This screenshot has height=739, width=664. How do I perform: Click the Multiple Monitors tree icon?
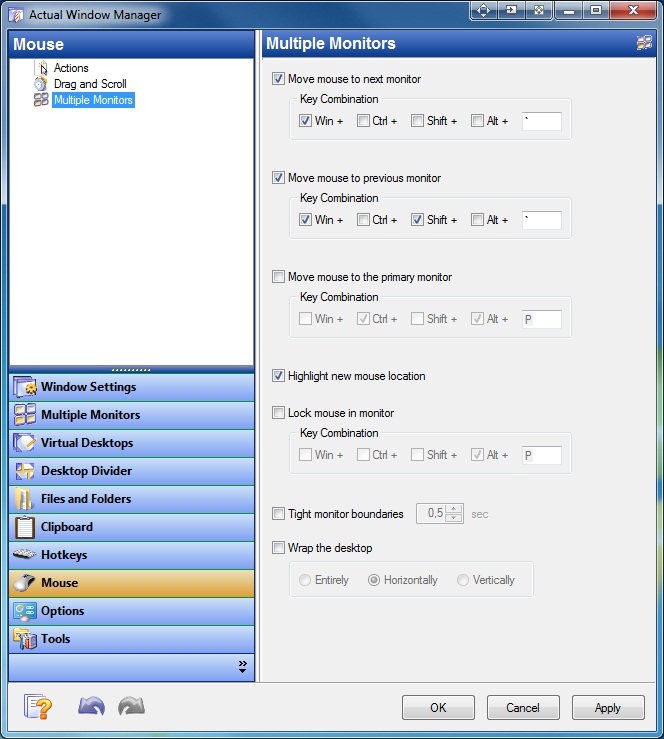click(41, 99)
